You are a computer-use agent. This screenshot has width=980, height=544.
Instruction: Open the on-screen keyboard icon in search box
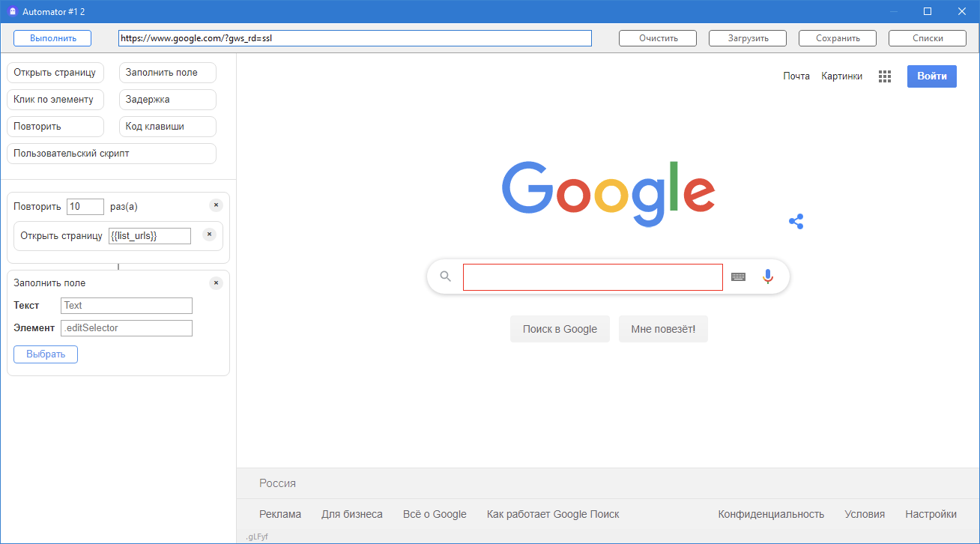point(738,276)
